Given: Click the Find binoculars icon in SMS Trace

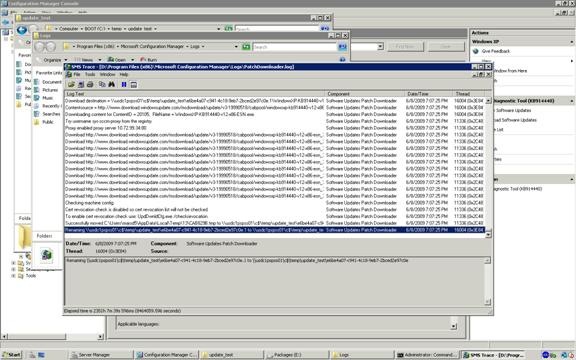Looking at the screenshot, I should pyautogui.click(x=112, y=84).
